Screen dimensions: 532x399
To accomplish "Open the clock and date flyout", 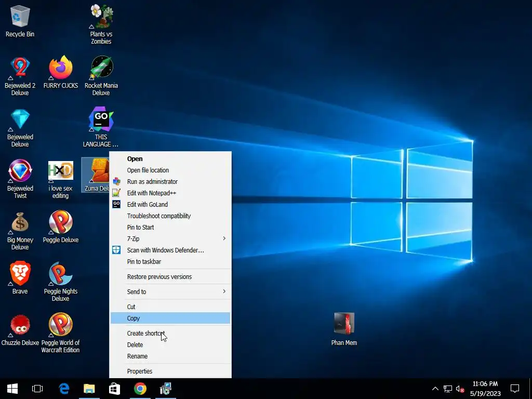I will point(485,389).
